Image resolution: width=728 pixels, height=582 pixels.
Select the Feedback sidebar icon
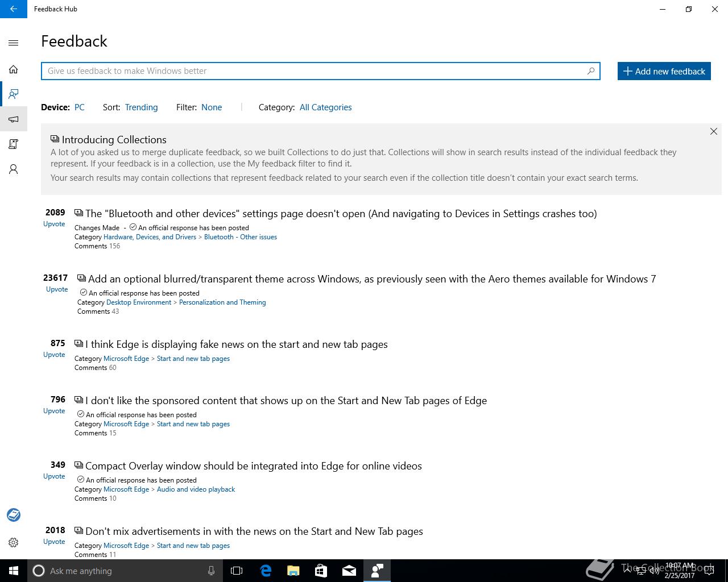(x=14, y=94)
